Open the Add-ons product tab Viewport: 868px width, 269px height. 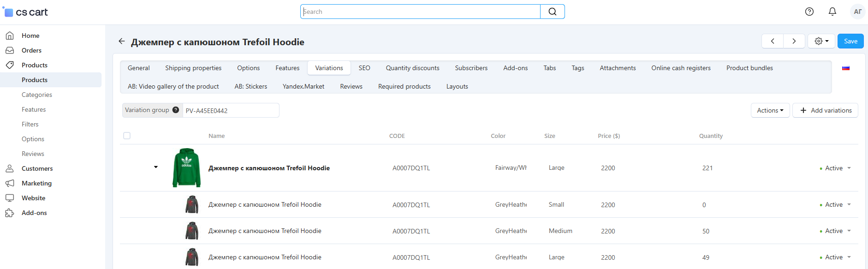[x=516, y=68]
